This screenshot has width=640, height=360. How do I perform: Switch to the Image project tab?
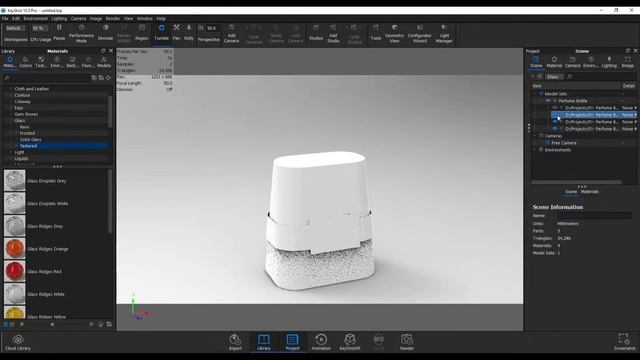coord(627,62)
